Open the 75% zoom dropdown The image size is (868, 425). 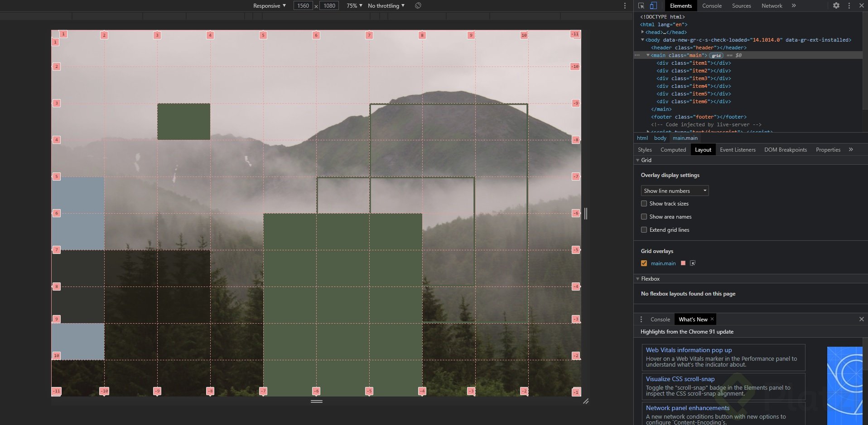354,5
